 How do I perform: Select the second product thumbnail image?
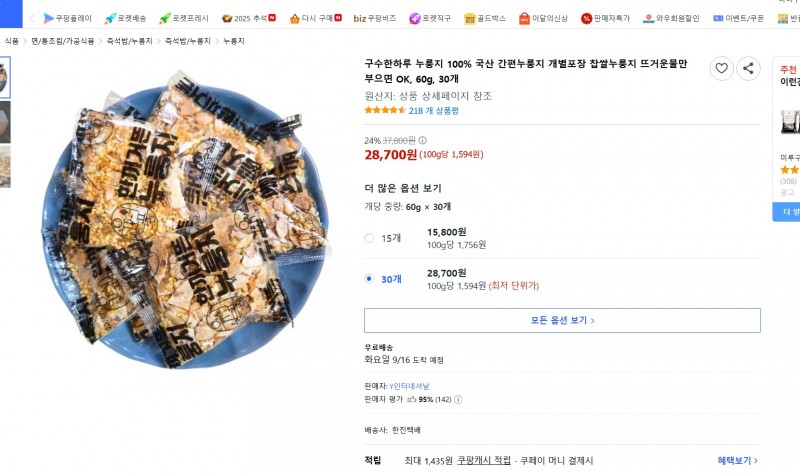5,122
